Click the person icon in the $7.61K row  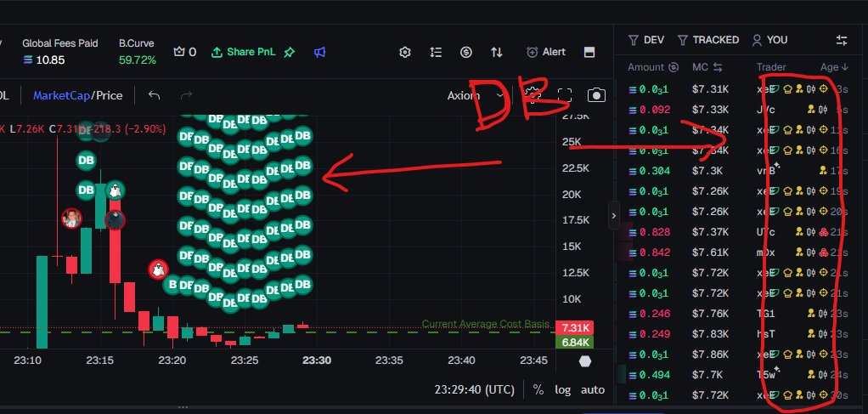(799, 252)
